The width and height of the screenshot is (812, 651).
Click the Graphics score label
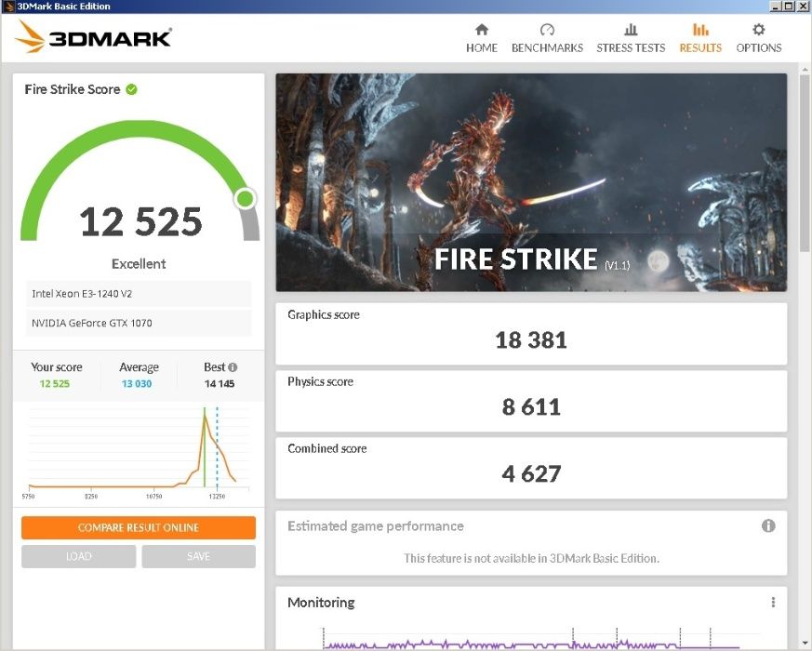pos(324,315)
